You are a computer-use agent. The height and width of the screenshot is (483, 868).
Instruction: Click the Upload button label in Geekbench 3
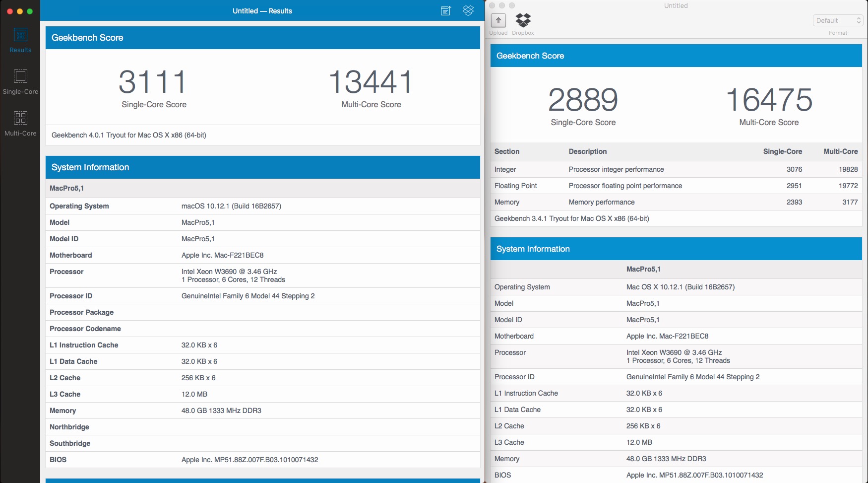(498, 32)
